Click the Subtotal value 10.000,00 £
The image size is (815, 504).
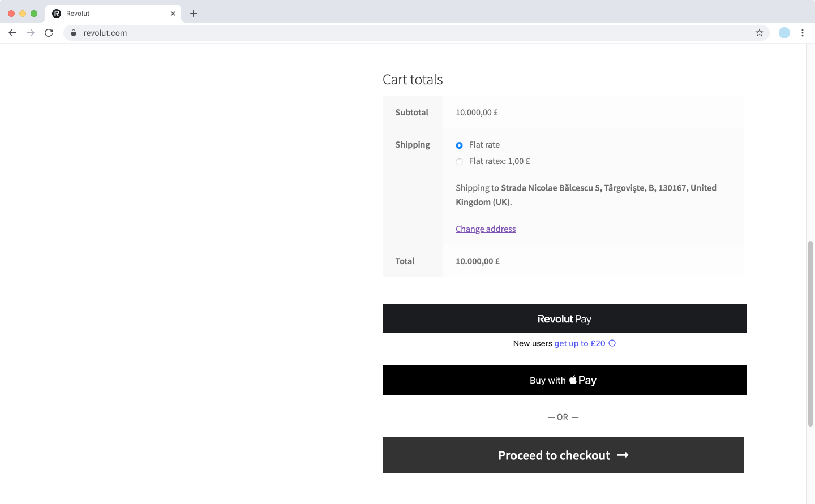tap(477, 113)
